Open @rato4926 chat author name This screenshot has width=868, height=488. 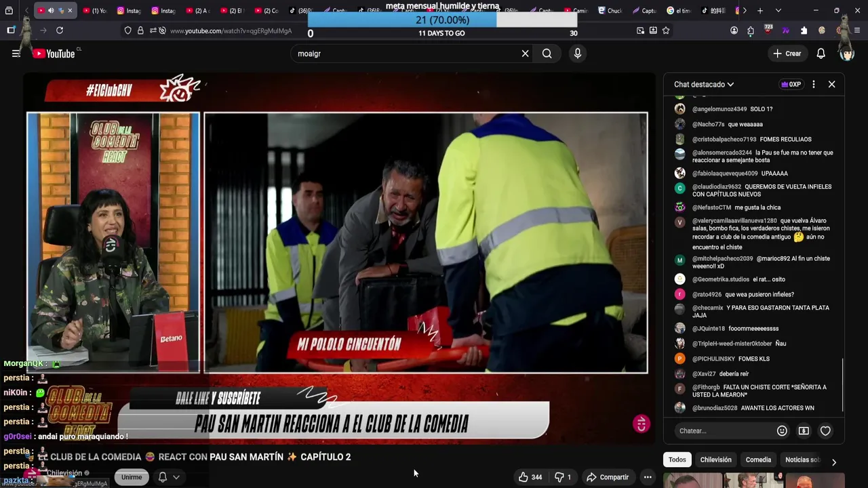pos(707,294)
